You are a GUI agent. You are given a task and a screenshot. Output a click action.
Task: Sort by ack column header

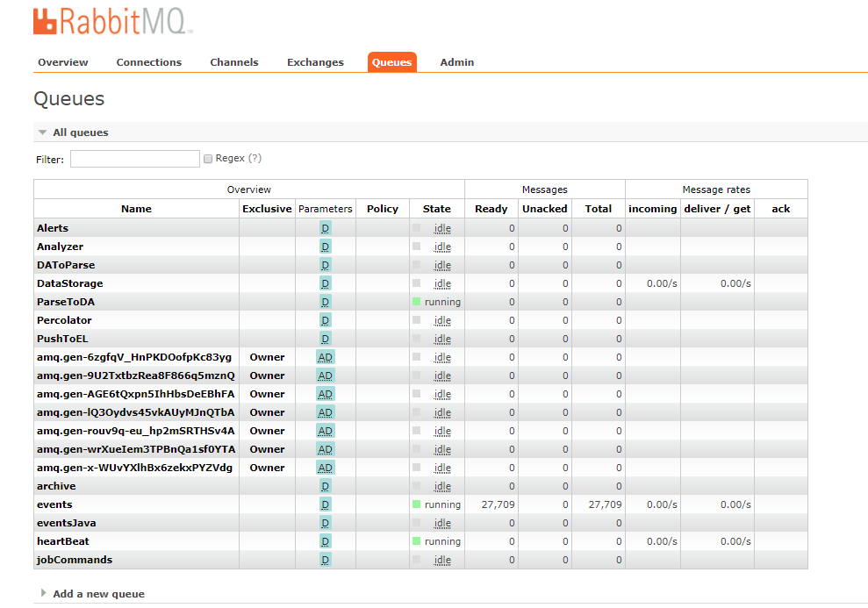781,209
